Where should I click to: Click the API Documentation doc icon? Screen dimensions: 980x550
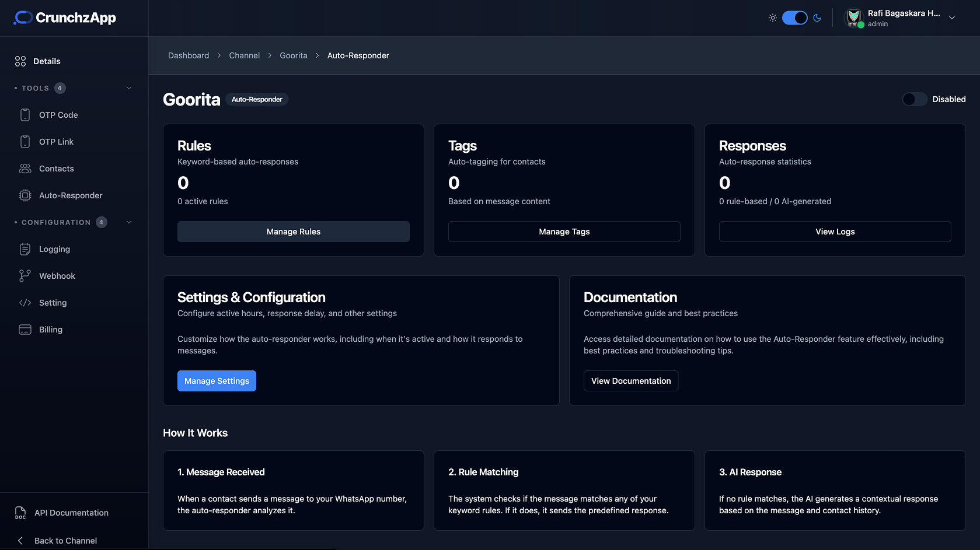[20, 513]
